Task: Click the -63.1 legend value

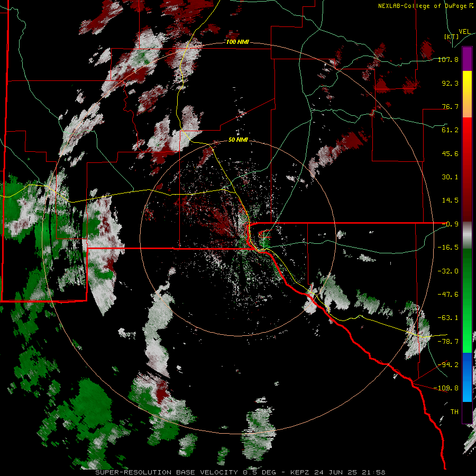Action: tap(448, 318)
